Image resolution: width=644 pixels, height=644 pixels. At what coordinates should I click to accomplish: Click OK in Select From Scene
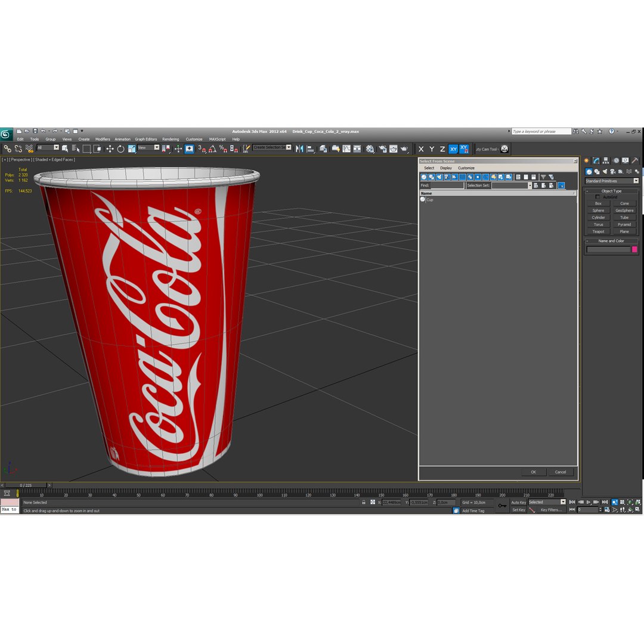click(x=534, y=472)
